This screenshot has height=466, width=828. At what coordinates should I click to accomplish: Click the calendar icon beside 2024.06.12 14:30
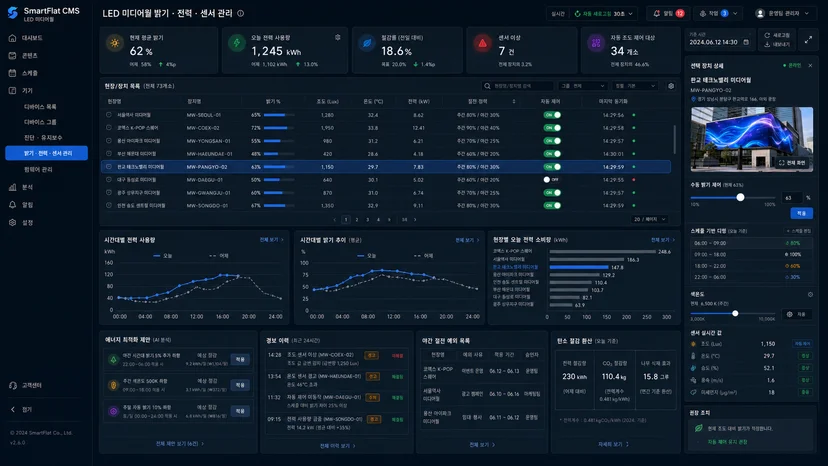click(x=746, y=42)
